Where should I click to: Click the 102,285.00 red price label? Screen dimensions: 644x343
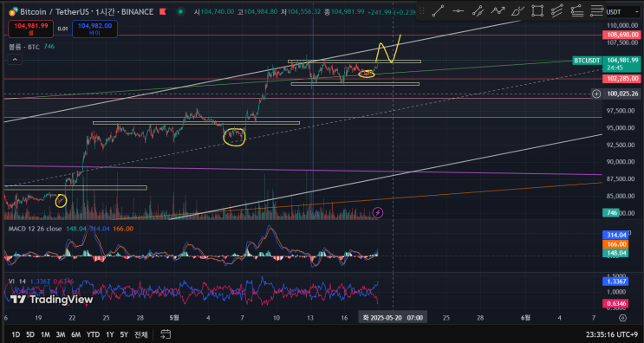pos(621,78)
